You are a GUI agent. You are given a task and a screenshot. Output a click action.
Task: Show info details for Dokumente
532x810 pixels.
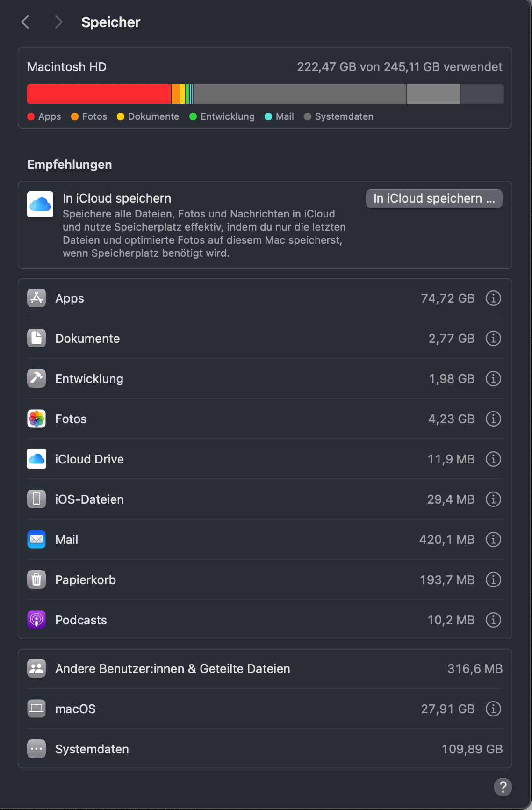click(x=493, y=339)
